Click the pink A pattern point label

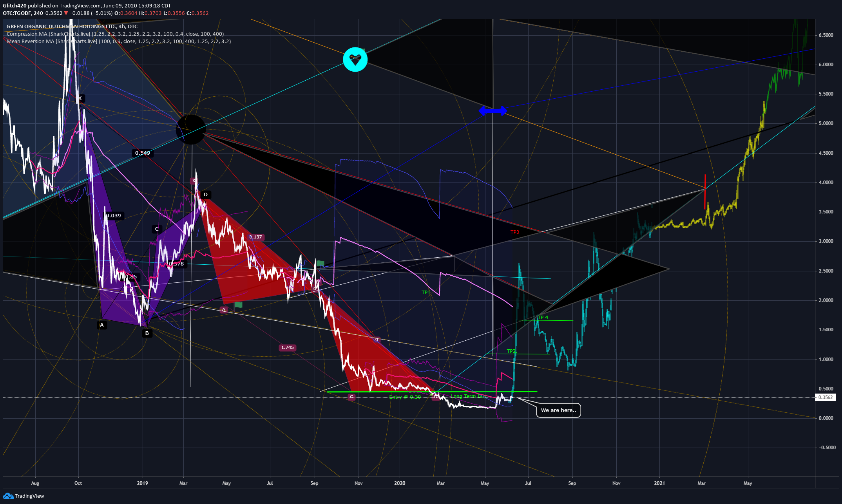[x=224, y=310]
